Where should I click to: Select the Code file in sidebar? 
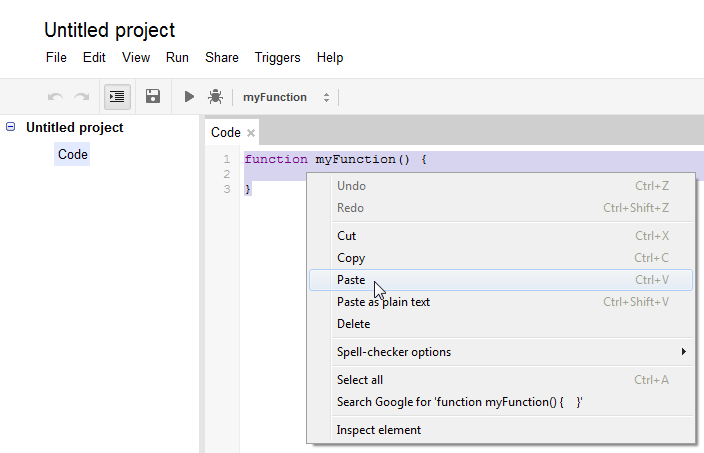[x=72, y=155]
